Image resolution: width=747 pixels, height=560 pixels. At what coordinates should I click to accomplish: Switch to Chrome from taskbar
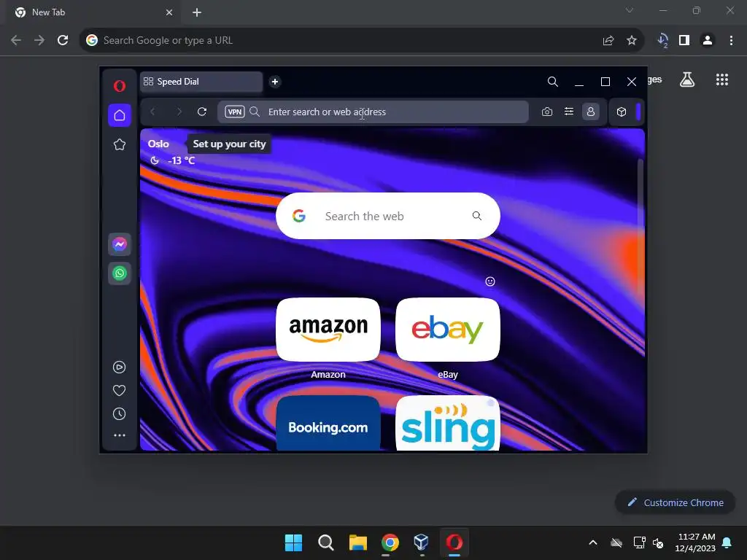point(390,542)
